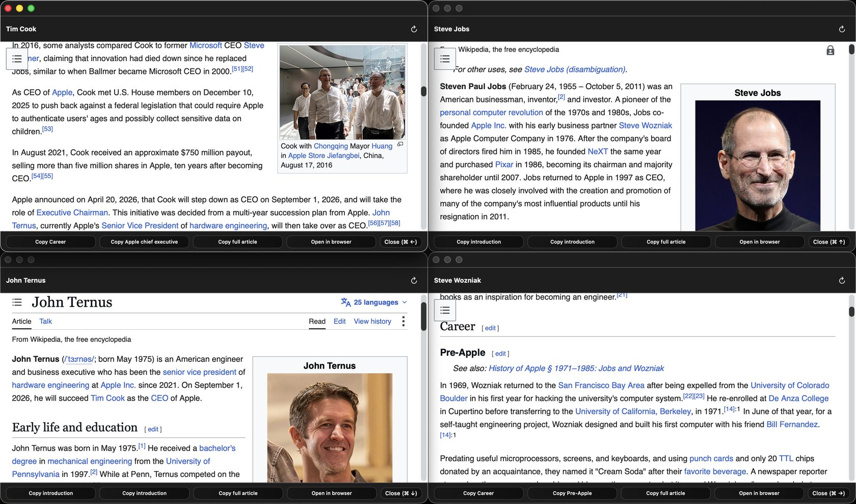Click Copy Career in Tim Cook window
Image resolution: width=856 pixels, height=504 pixels.
50,242
